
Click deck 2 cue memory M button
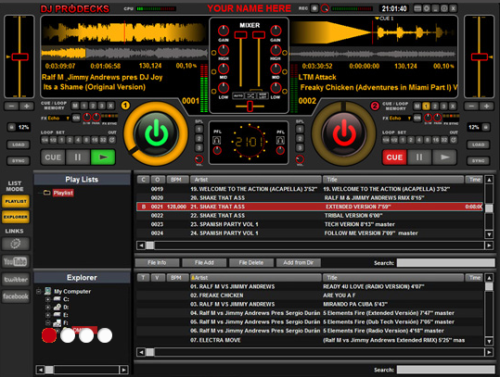click(x=417, y=106)
